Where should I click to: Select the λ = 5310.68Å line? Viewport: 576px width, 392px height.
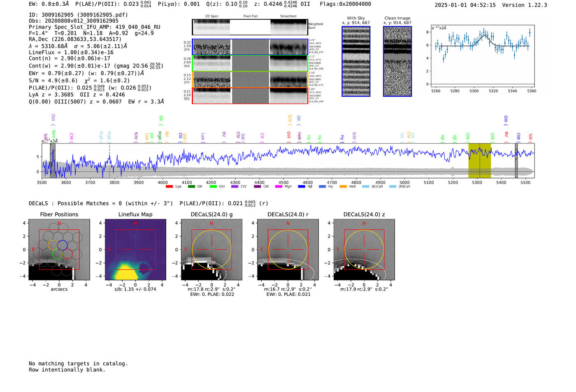pyautogui.click(x=78, y=46)
